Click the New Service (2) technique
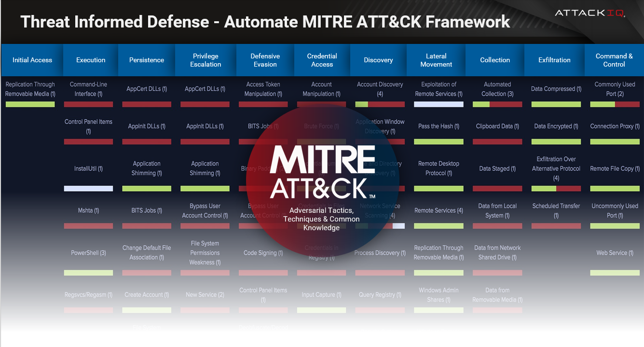This screenshot has width=644, height=347. click(205, 294)
